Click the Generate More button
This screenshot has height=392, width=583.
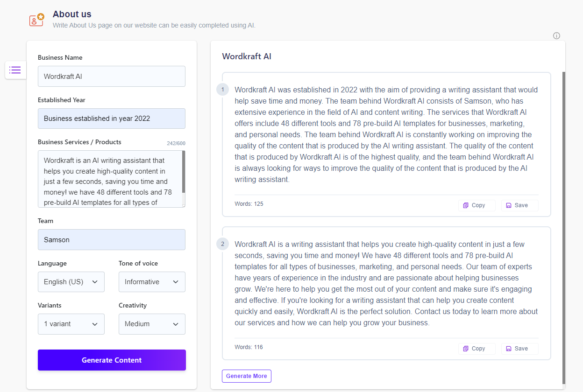coord(247,376)
